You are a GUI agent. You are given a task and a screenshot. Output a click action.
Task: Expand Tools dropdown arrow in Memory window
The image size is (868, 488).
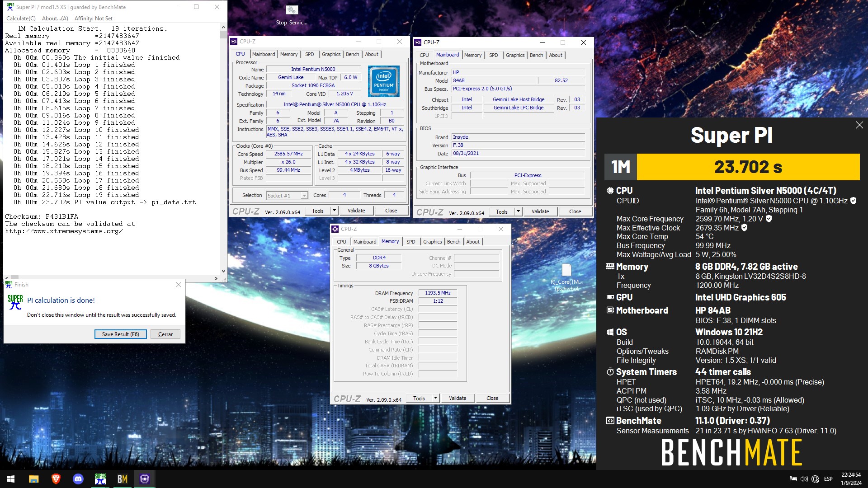tap(435, 398)
